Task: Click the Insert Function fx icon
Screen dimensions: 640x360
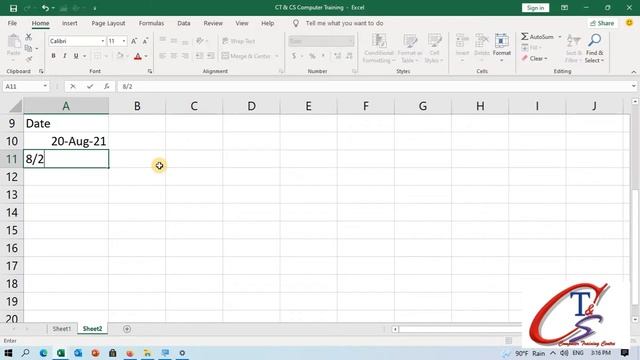Action: click(x=107, y=86)
